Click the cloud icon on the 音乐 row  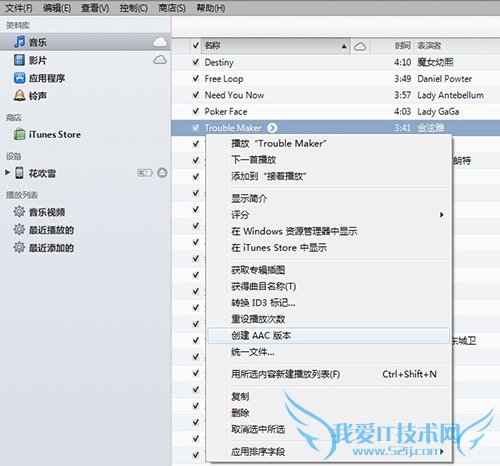pyautogui.click(x=160, y=42)
